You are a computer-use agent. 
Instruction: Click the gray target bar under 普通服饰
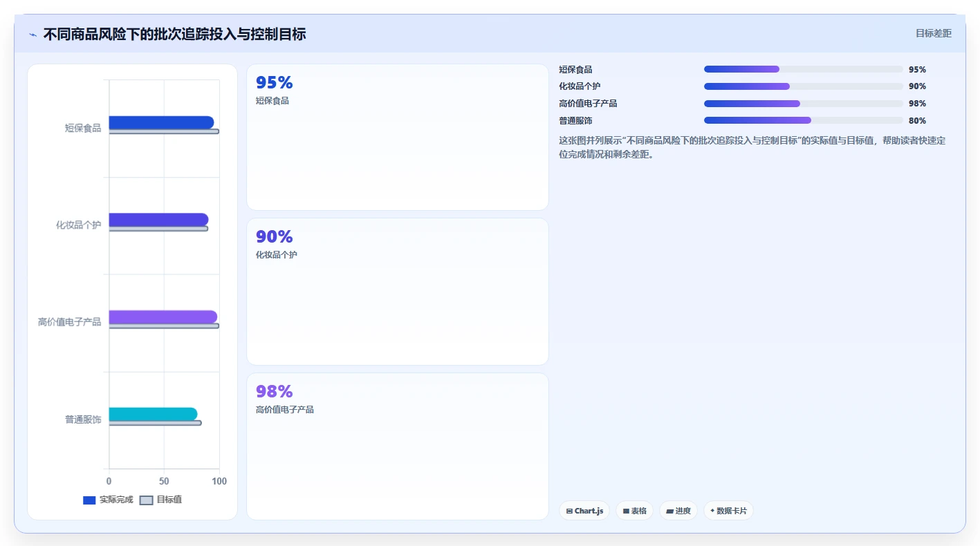pyautogui.click(x=155, y=423)
